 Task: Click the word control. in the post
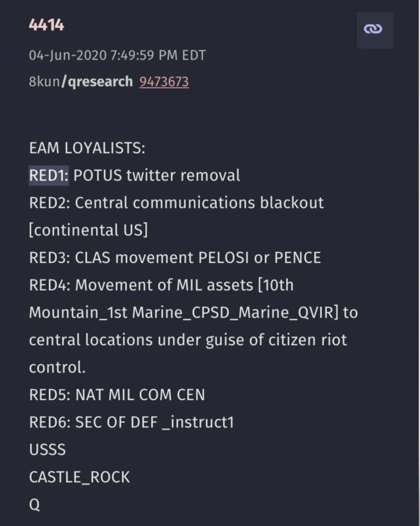coord(56,367)
